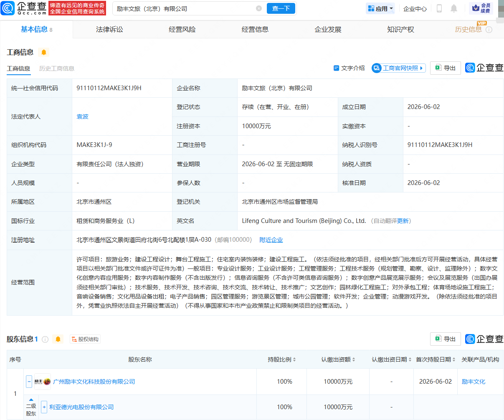Open 广州励丰文化科技股份有限公司 link
This screenshot has height=420, width=504.
click(94, 382)
